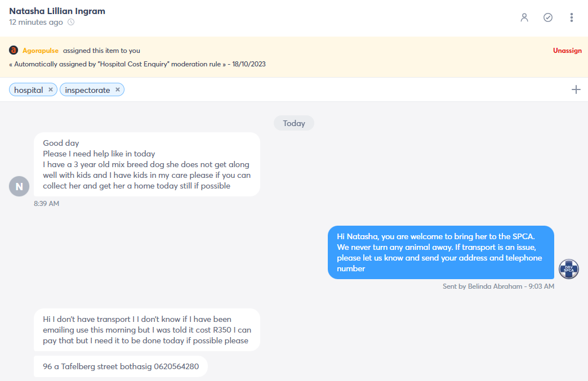
Task: Open the assign user person icon
Action: pos(524,17)
